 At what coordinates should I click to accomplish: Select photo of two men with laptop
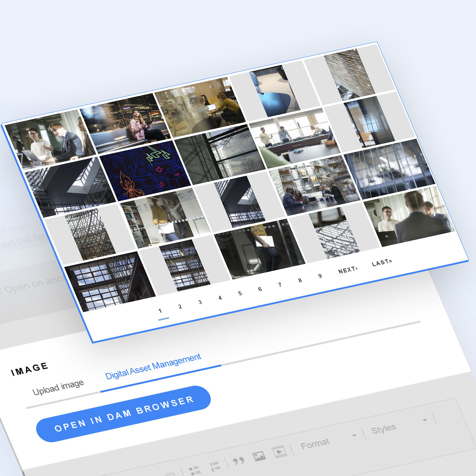(x=49, y=140)
